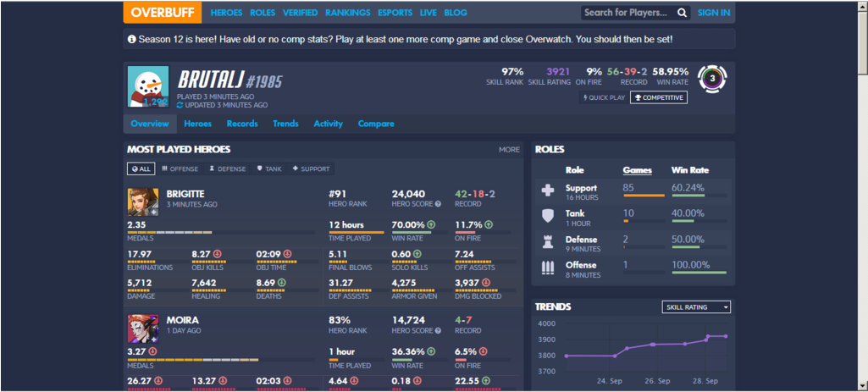Open the Overview tab

pyautogui.click(x=149, y=124)
